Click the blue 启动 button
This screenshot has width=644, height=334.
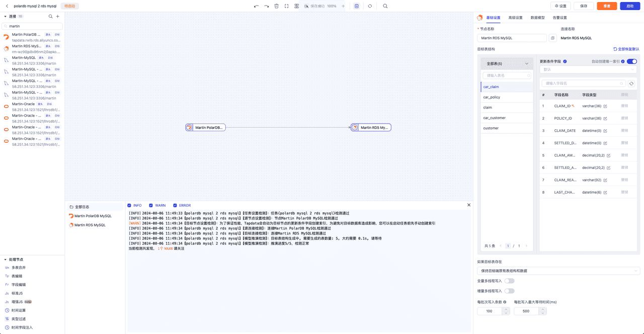point(630,6)
